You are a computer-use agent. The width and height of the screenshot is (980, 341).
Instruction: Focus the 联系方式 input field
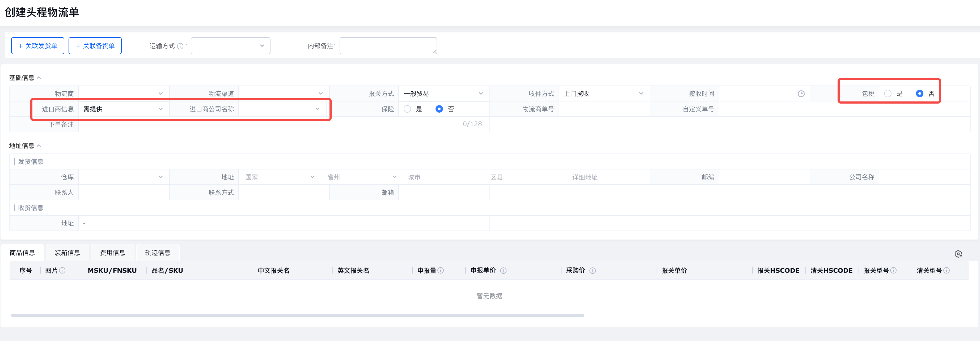pos(284,192)
